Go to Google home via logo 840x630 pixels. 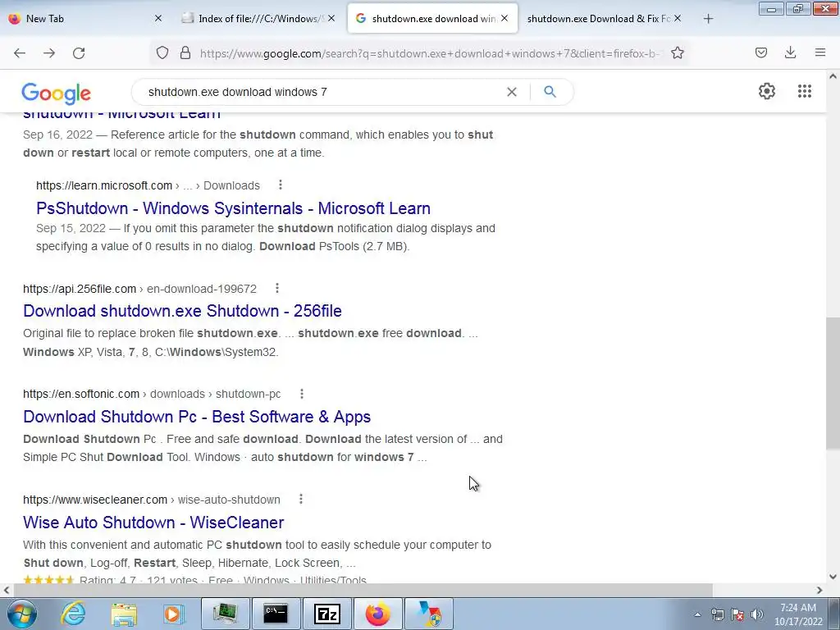[57, 94]
